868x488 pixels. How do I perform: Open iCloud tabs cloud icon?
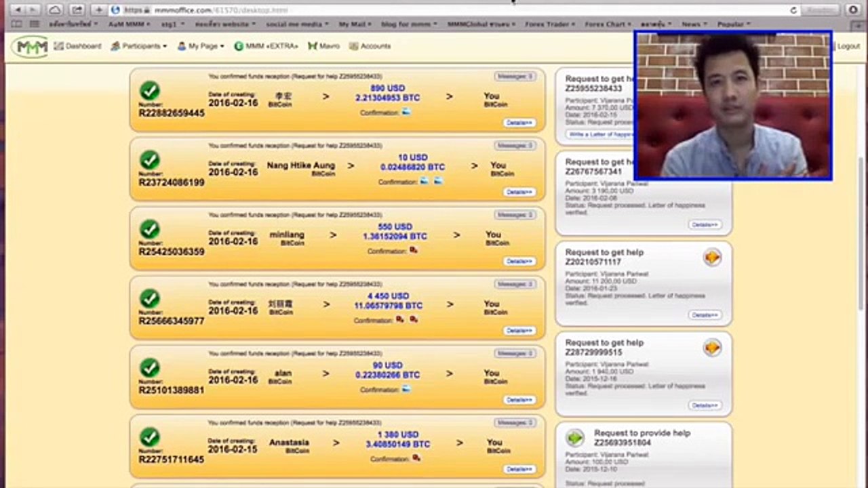point(55,10)
